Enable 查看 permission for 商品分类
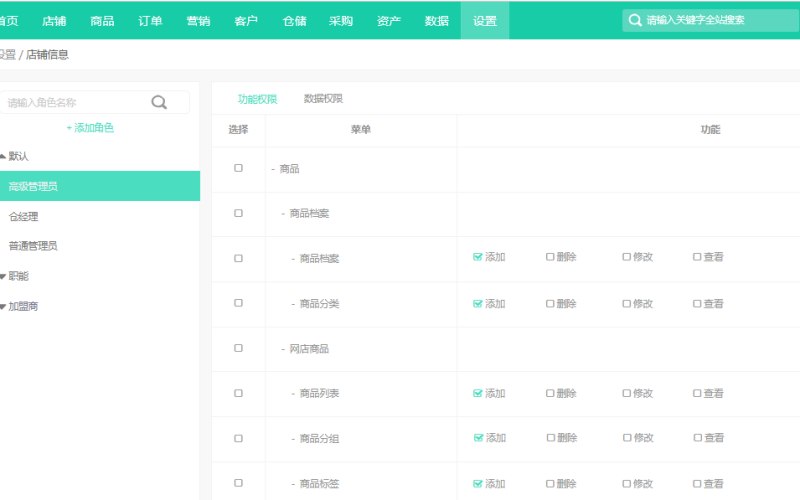The width and height of the screenshot is (800, 500). point(697,304)
